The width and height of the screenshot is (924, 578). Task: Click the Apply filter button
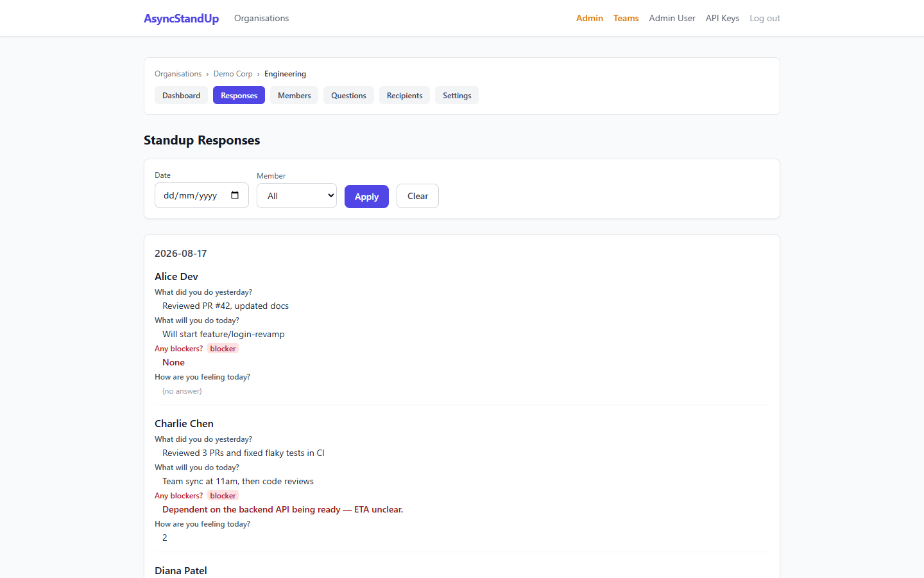coord(366,197)
